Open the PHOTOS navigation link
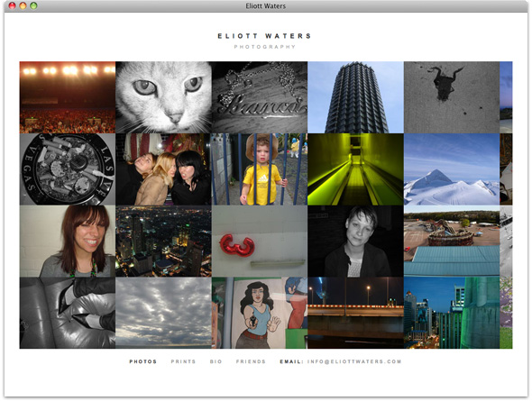Image resolution: width=532 pixels, height=401 pixels. click(x=142, y=361)
